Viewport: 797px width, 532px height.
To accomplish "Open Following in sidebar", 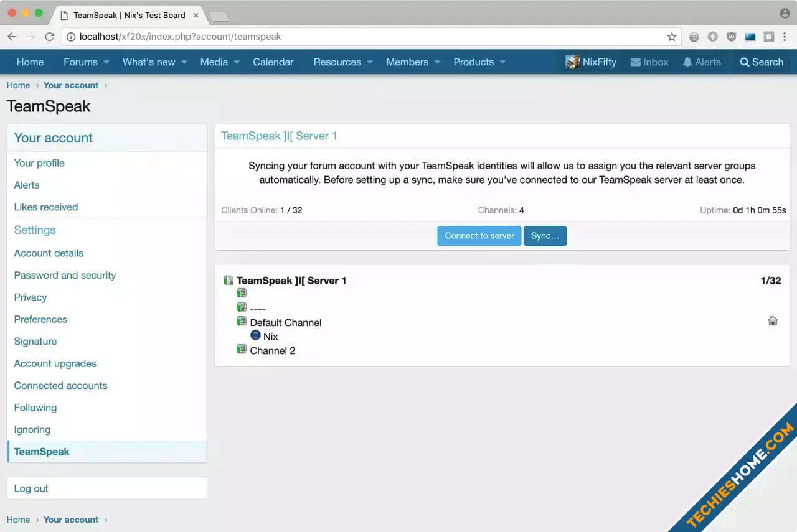I will point(106,408).
